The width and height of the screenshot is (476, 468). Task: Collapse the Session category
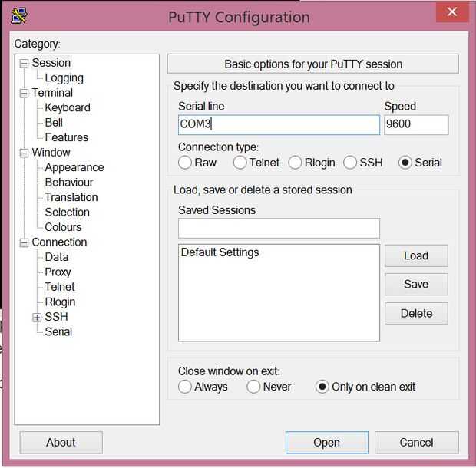coord(25,63)
